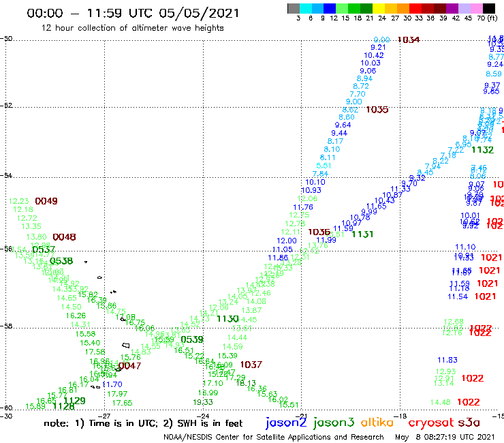
Task: Click the longitude axis label -27
Action: tap(104, 416)
